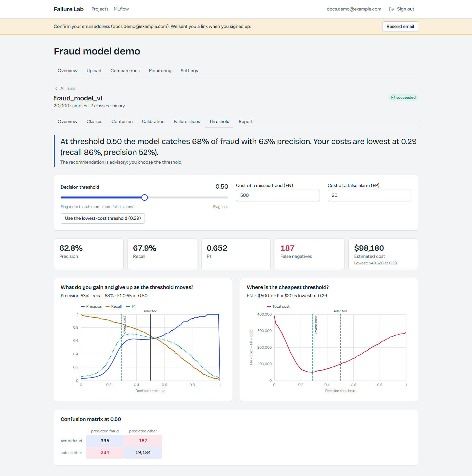Click the 67.9% Recall card
Image resolution: width=472 pixels, height=476 pixels.
(x=162, y=254)
